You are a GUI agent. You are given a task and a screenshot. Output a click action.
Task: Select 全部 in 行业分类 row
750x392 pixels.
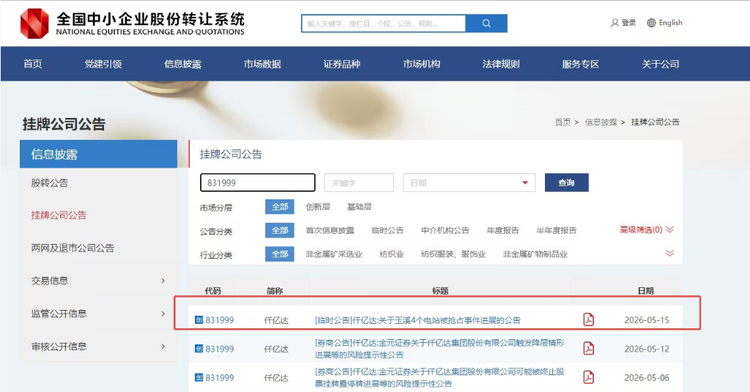click(280, 254)
